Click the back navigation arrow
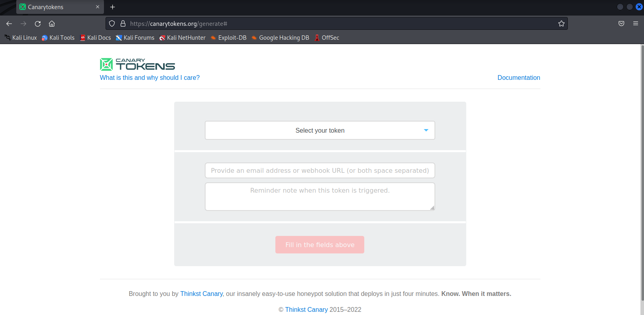The height and width of the screenshot is (315, 644). (x=9, y=24)
